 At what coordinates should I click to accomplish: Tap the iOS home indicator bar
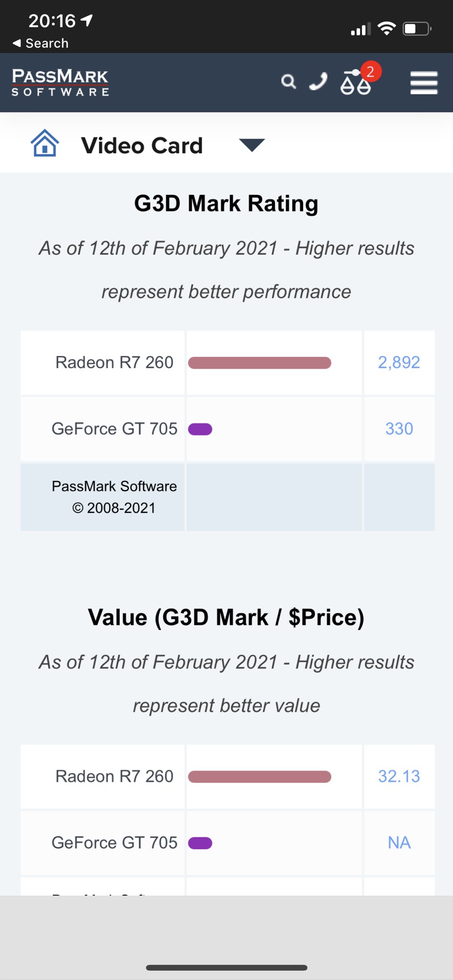point(226,968)
